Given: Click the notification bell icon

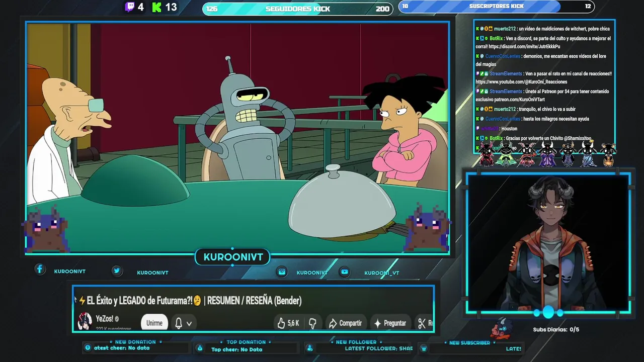Looking at the screenshot, I should [x=179, y=323].
